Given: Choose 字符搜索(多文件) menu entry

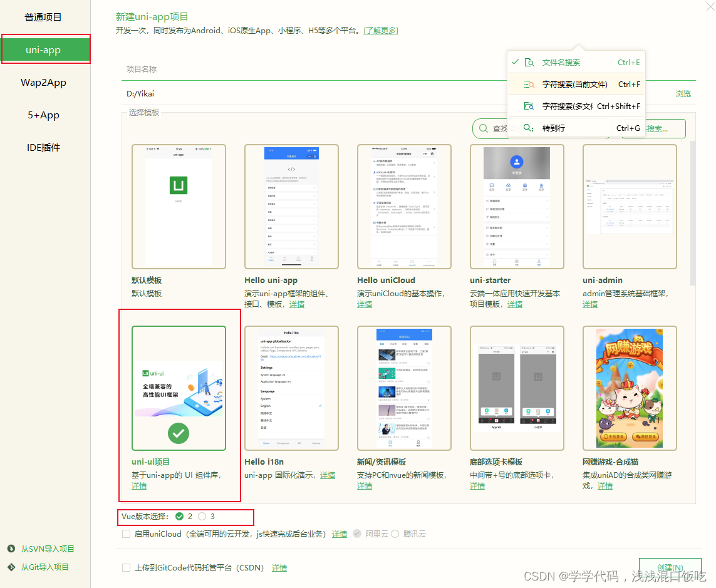Looking at the screenshot, I should coord(576,106).
